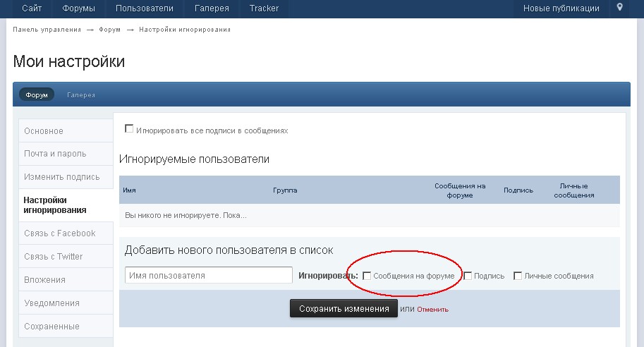Image resolution: width=644 pixels, height=347 pixels.
Task: Click the Личные сообщения column header
Action: coord(573,190)
